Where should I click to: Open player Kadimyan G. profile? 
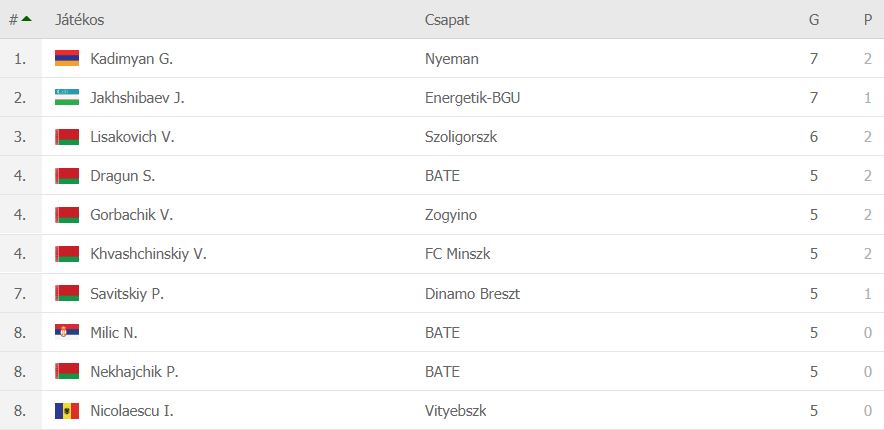131,59
